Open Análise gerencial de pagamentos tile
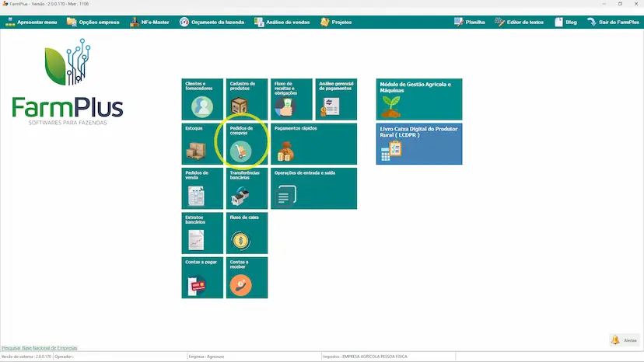 336,99
